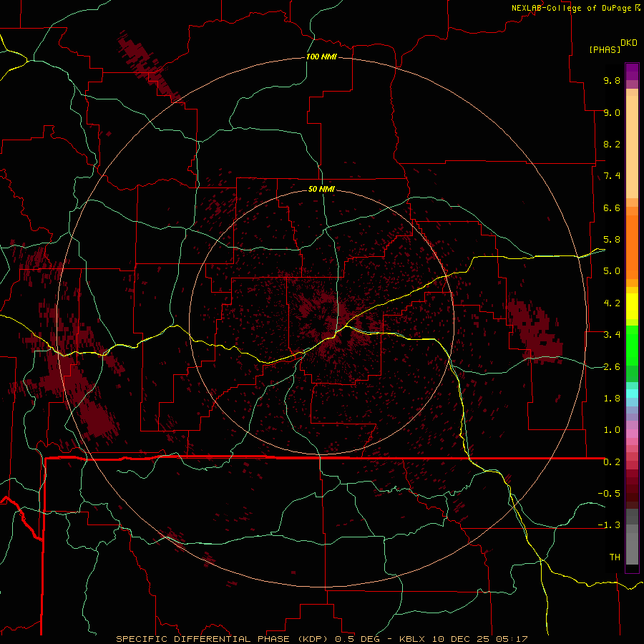
Task: Pick the cyan segment of color scale
Action: (x=632, y=394)
